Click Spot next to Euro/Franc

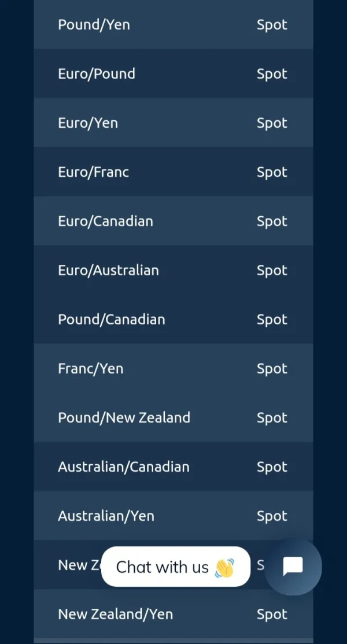point(272,172)
